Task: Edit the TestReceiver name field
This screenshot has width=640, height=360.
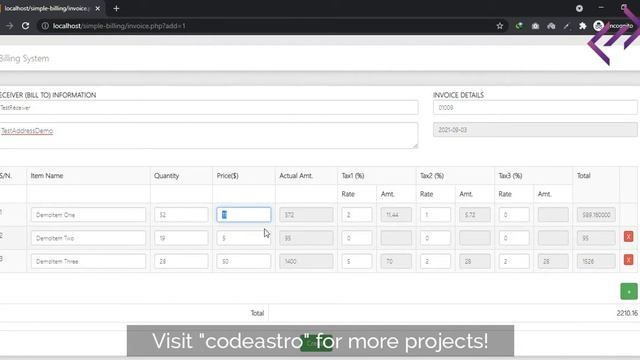Action: point(209,108)
